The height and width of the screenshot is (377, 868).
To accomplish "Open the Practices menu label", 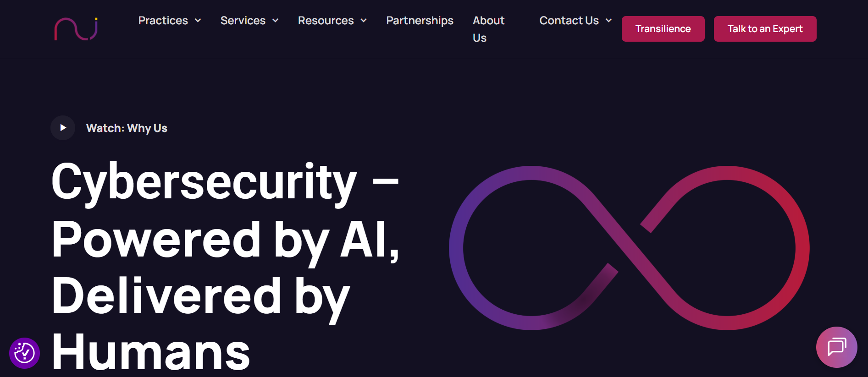I will point(163,21).
